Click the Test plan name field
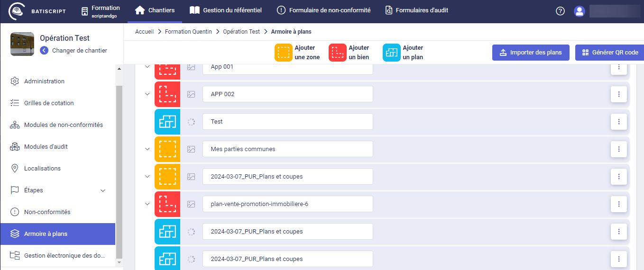The image size is (644, 270). [x=287, y=122]
